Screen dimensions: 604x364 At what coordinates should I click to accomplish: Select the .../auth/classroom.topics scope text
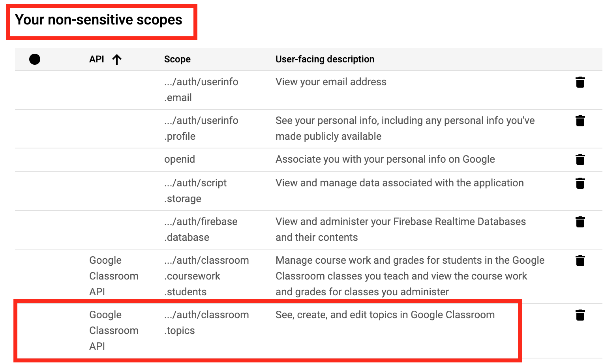point(206,323)
